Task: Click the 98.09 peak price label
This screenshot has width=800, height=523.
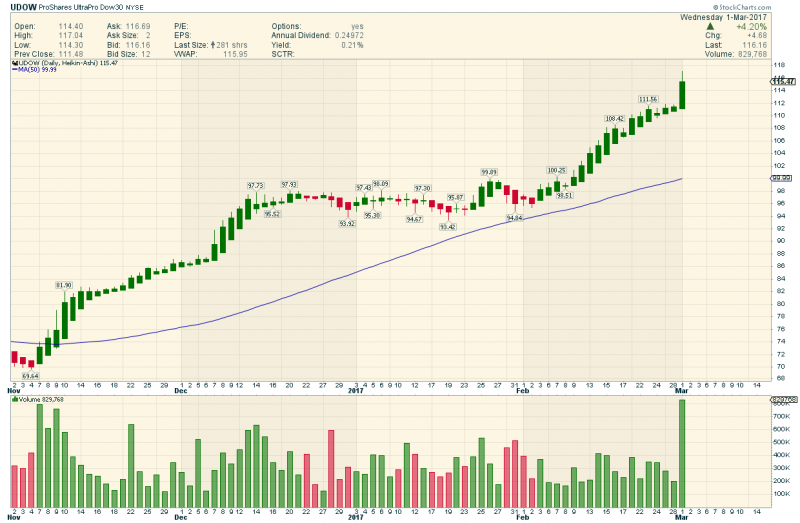Action: coord(380,184)
